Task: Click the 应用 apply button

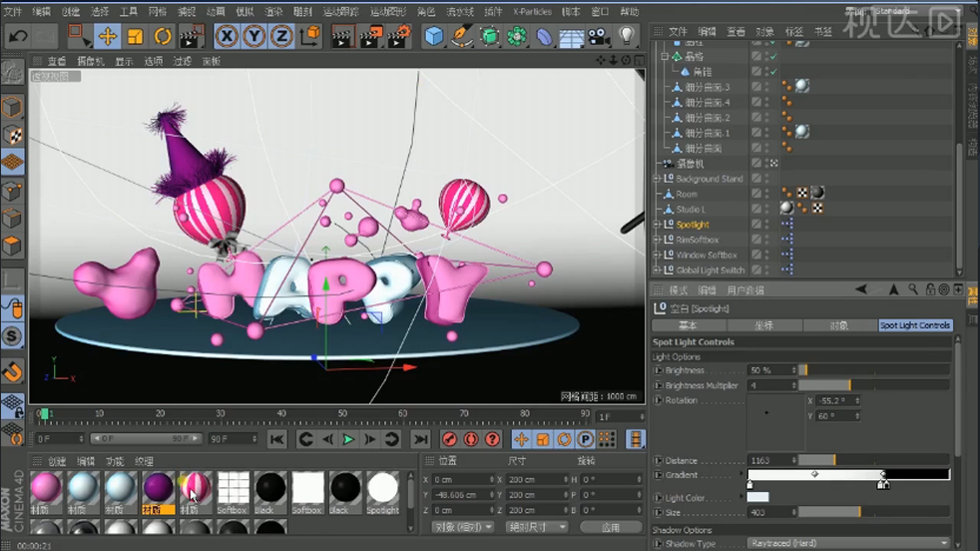Action: 611,527
